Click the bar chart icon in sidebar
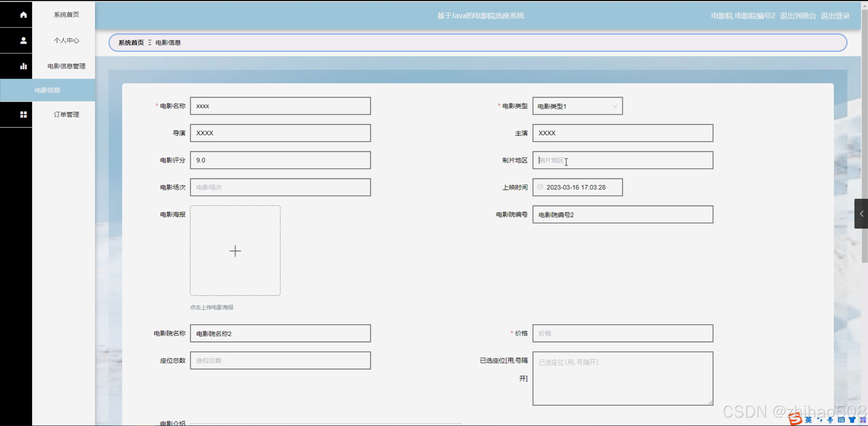Image resolution: width=868 pixels, height=426 pixels. [23, 66]
